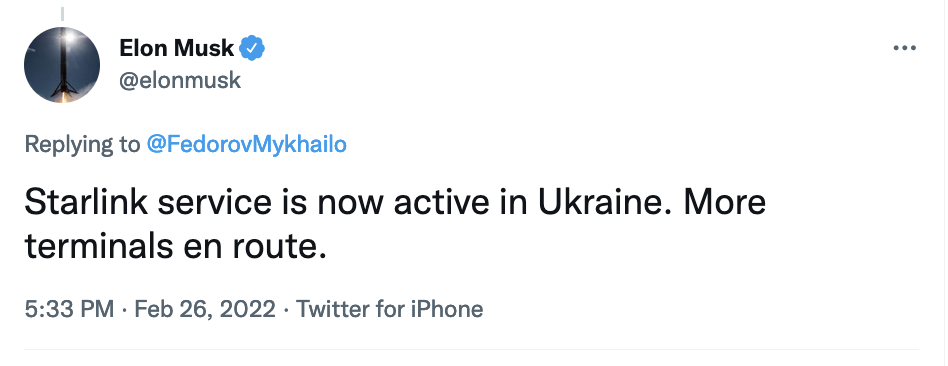Open the "Twitter for iPhone" source link
Viewport: 948px width, 366px height.
[x=389, y=309]
